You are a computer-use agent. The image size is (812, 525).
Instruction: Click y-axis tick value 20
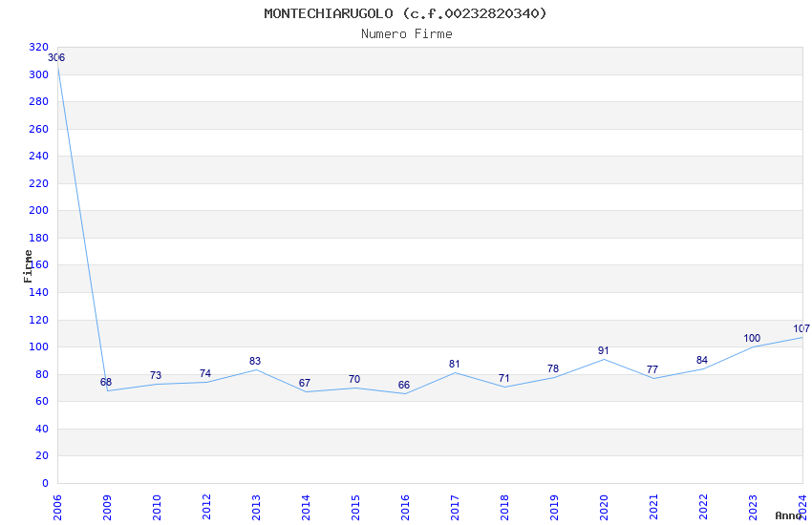42,455
